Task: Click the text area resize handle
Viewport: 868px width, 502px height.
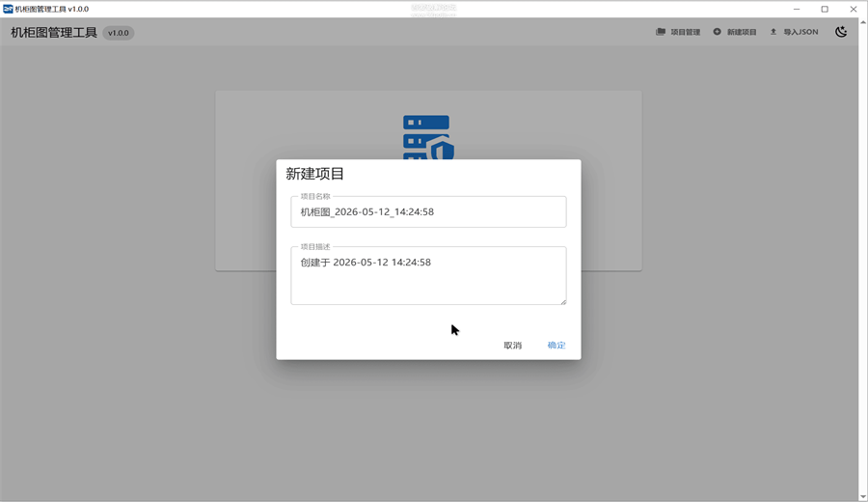Action: click(x=563, y=301)
